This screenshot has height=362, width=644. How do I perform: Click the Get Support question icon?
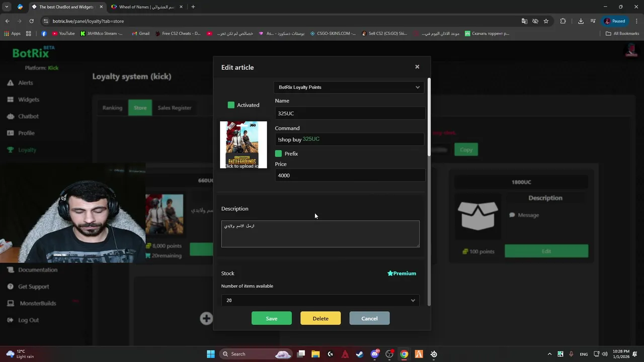(10, 287)
